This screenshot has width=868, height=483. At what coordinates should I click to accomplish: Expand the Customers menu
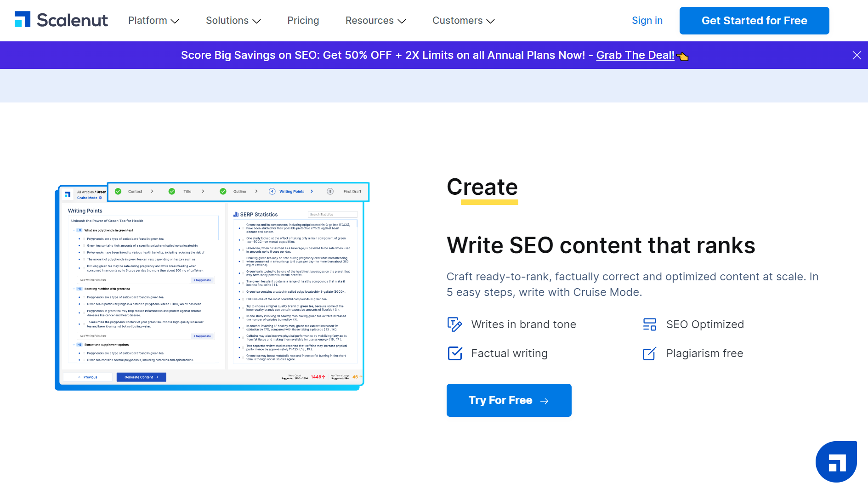pos(464,21)
